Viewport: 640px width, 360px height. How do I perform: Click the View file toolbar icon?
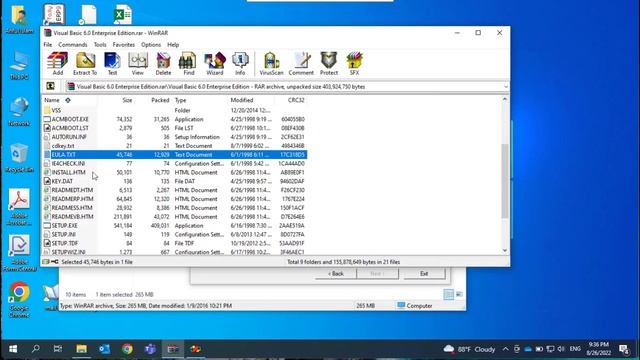[x=138, y=64]
